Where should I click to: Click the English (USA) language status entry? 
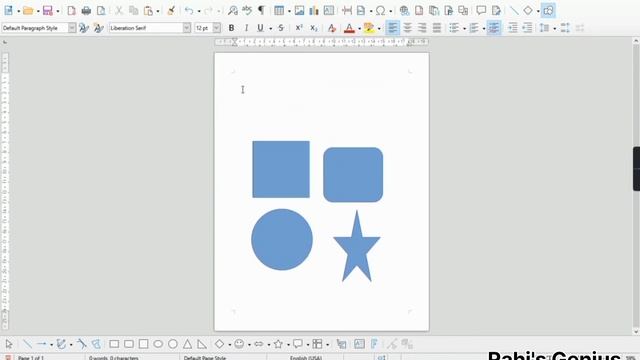coord(306,358)
